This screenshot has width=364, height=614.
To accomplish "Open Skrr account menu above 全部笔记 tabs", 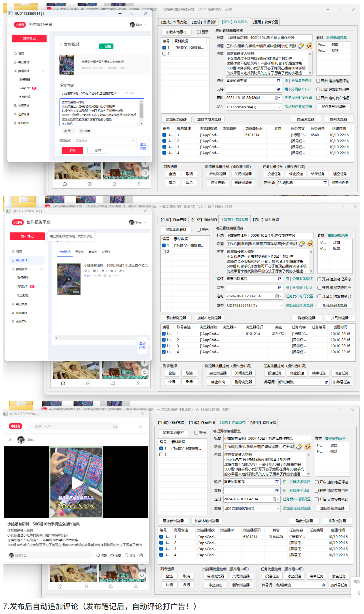I will pos(137,222).
